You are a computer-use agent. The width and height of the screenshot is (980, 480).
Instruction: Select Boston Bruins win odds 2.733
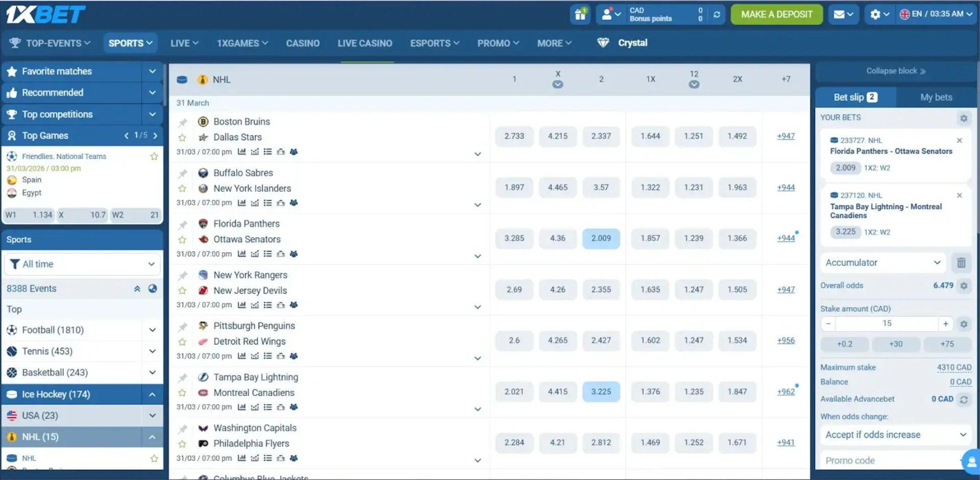point(514,136)
